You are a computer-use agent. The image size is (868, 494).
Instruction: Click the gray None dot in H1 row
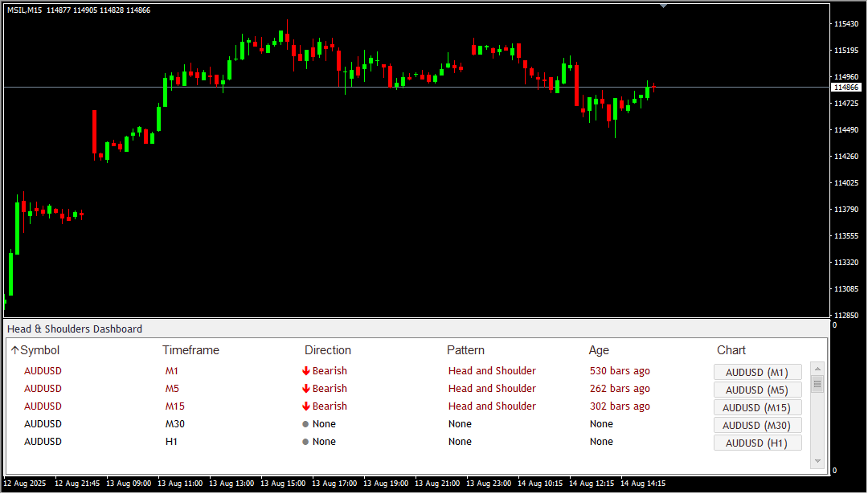(x=306, y=442)
